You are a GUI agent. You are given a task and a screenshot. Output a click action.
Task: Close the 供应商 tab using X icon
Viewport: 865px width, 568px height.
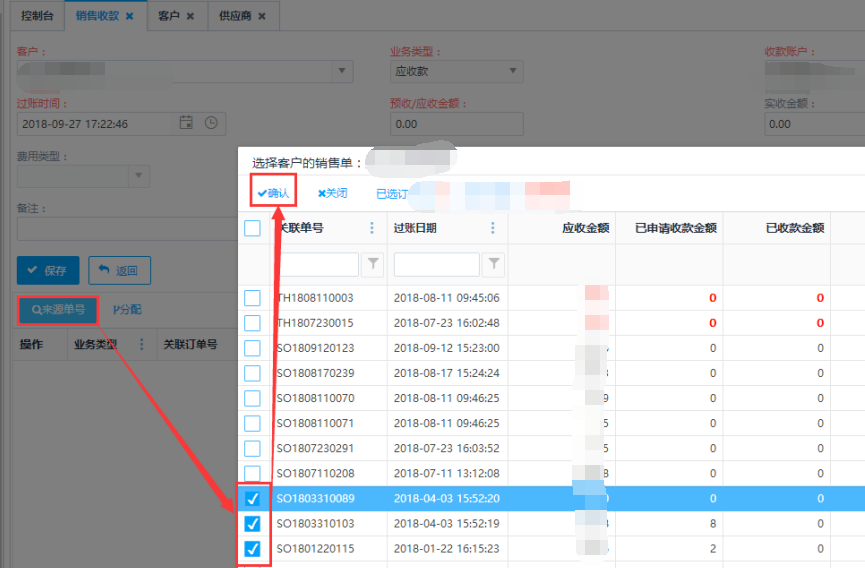pyautogui.click(x=262, y=17)
